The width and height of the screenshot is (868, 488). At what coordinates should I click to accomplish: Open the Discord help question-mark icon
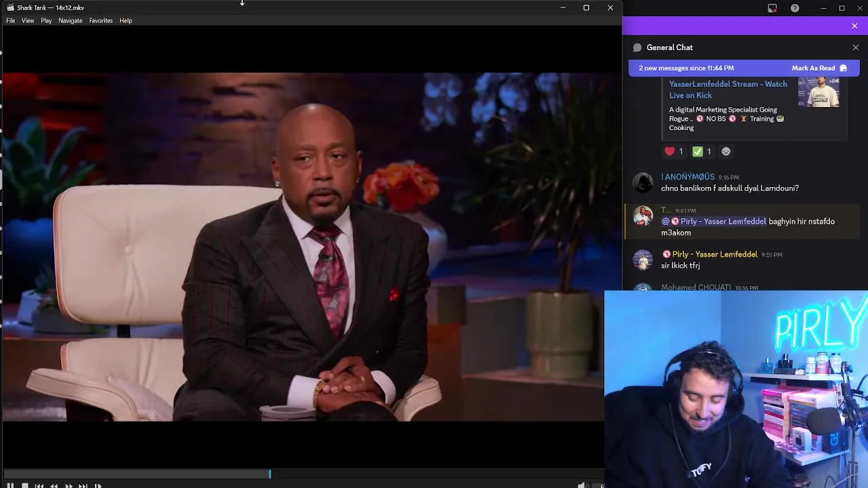(x=795, y=8)
